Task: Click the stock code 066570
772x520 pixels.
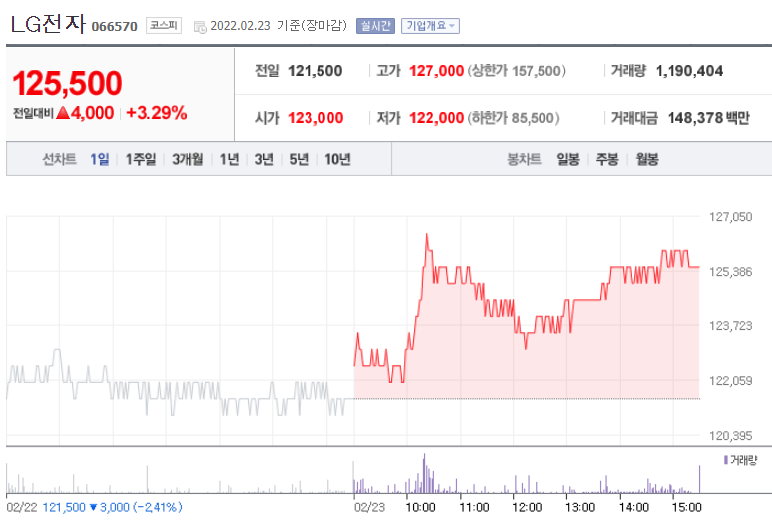Action: (x=115, y=26)
